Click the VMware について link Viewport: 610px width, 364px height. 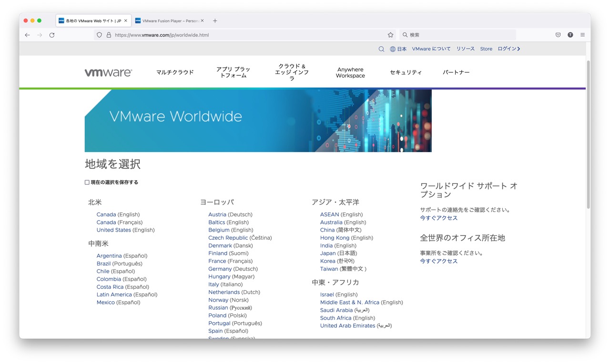(x=431, y=49)
